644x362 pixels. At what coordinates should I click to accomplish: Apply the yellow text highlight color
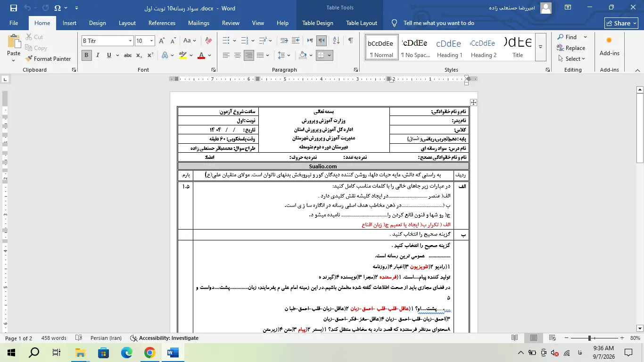(183, 55)
